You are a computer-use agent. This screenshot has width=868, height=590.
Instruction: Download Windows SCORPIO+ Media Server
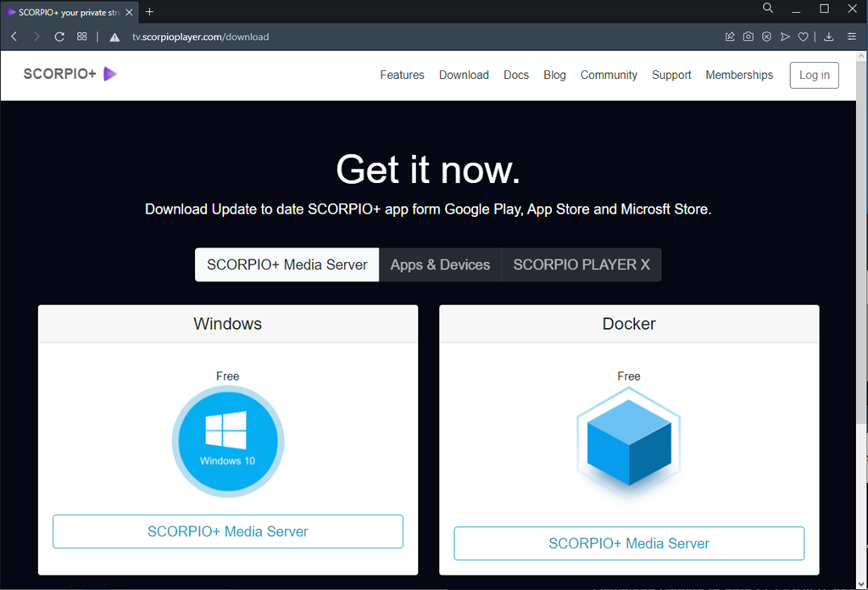227,532
